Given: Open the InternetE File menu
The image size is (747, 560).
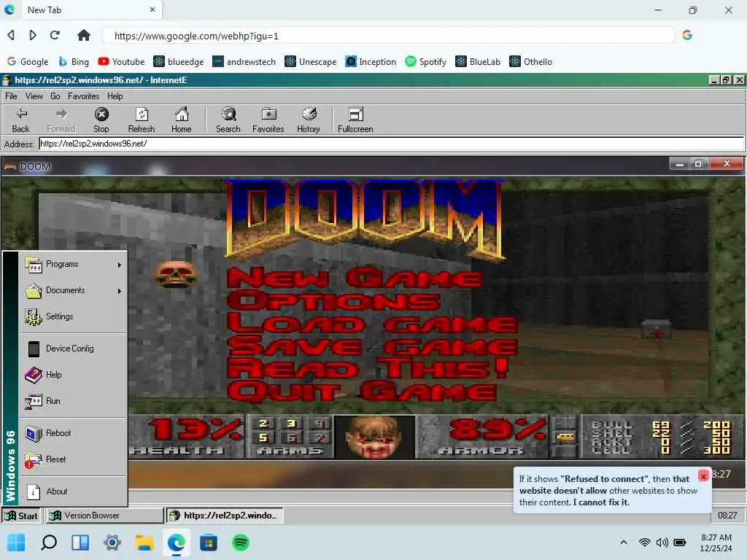Looking at the screenshot, I should tap(11, 96).
